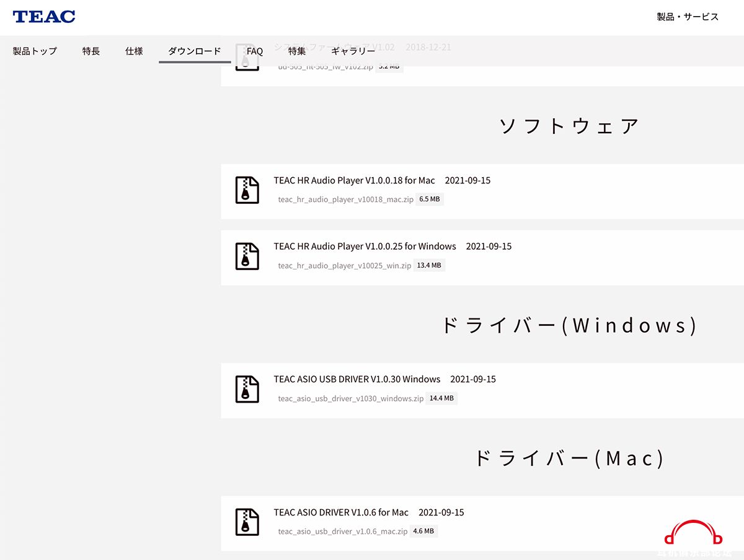Click zip icon for HR Audio Player Windows
This screenshot has height=560, width=744.
pyautogui.click(x=247, y=256)
